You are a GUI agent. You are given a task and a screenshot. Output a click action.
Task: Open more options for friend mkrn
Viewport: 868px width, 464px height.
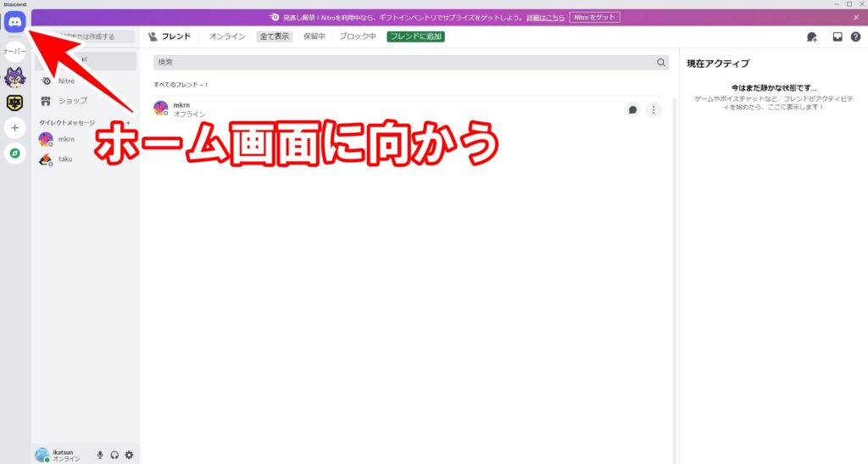(654, 109)
